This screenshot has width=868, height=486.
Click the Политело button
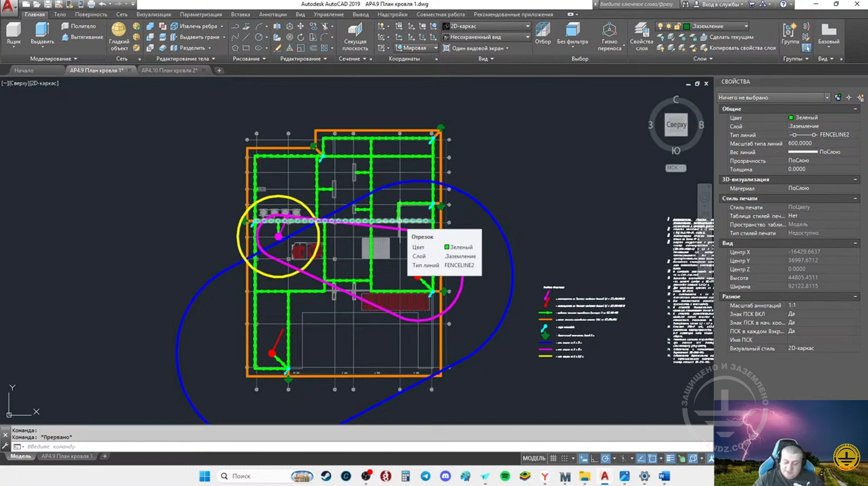[x=79, y=26]
